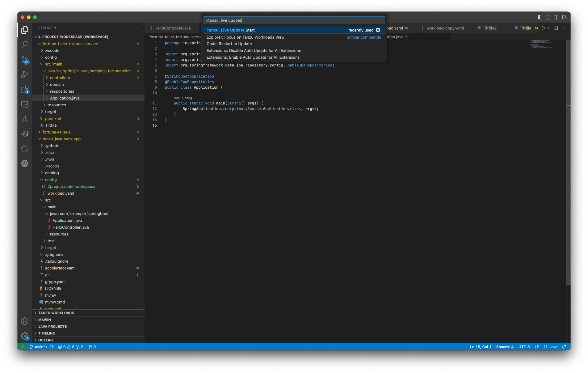Open the Extensions view with 4 updates
Viewport: 588px width, 373px height.
[25, 89]
